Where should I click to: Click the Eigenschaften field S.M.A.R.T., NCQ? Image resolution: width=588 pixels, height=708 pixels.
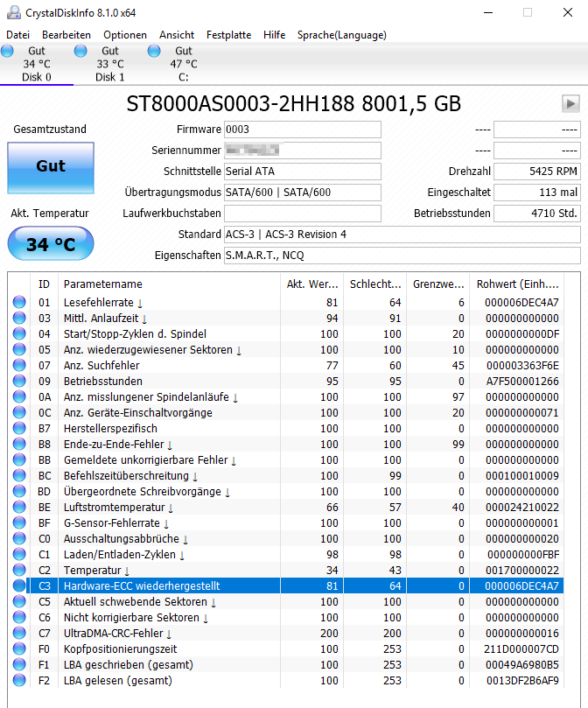402,256
